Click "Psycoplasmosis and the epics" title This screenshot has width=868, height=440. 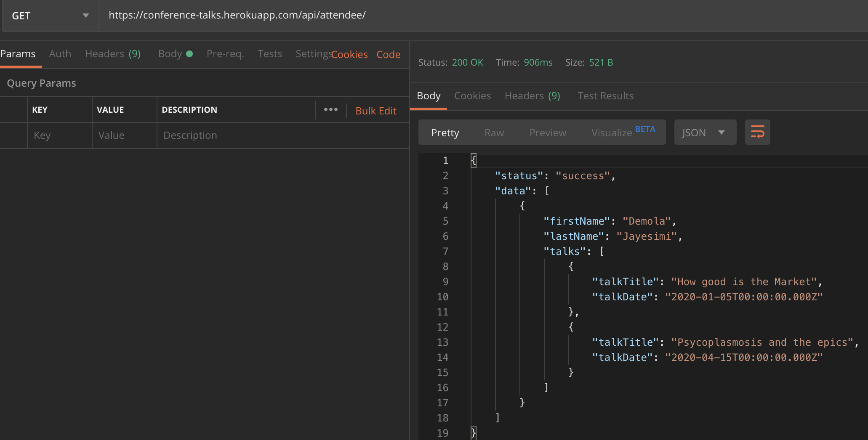762,342
